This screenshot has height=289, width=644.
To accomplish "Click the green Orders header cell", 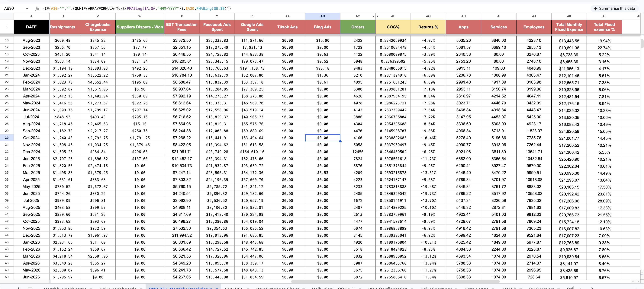I will 358,27.
